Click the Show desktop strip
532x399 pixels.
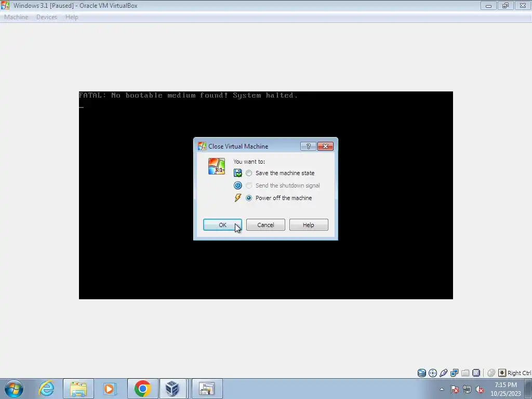[528, 389]
